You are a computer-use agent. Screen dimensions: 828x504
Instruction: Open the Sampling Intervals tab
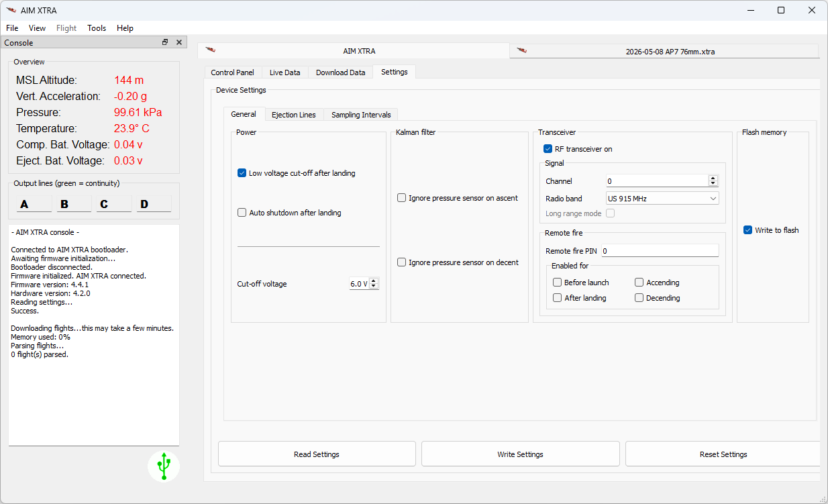point(361,115)
